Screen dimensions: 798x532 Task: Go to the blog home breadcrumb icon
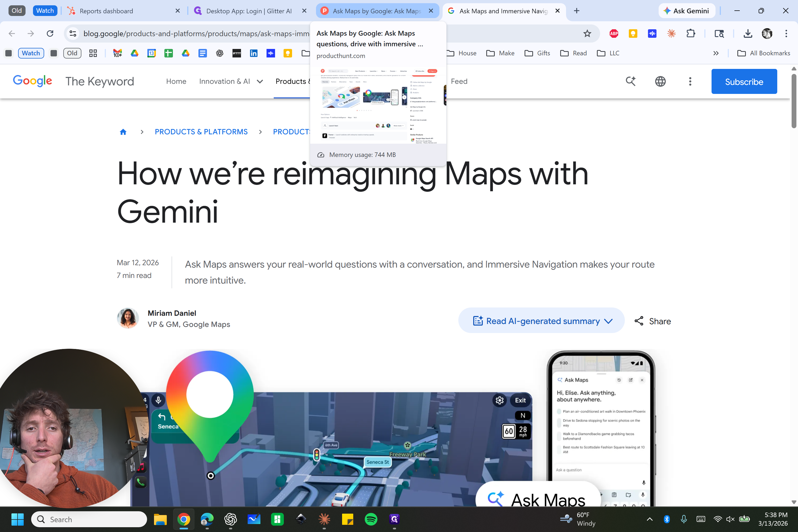point(123,132)
